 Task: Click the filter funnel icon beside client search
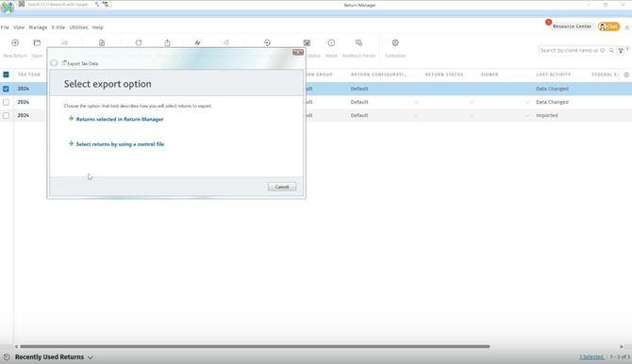621,50
